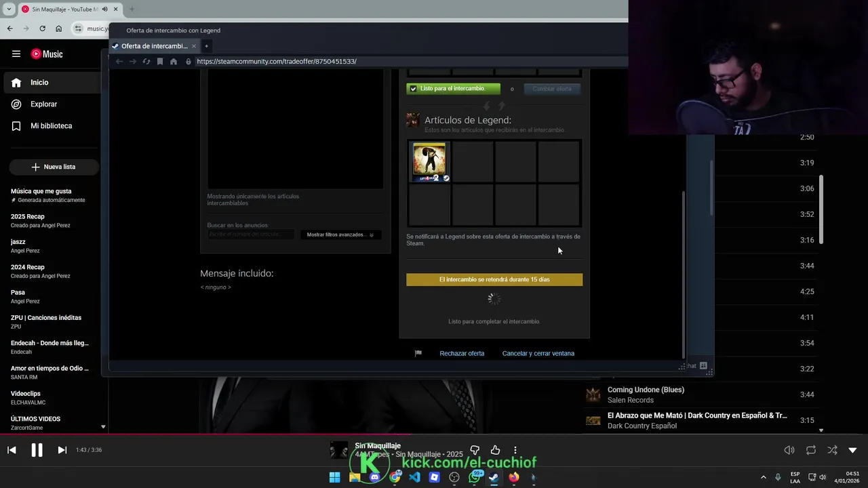Viewport: 868px width, 488px height.
Task: Click the queue list scroll-down arrow
Action: tap(821, 430)
